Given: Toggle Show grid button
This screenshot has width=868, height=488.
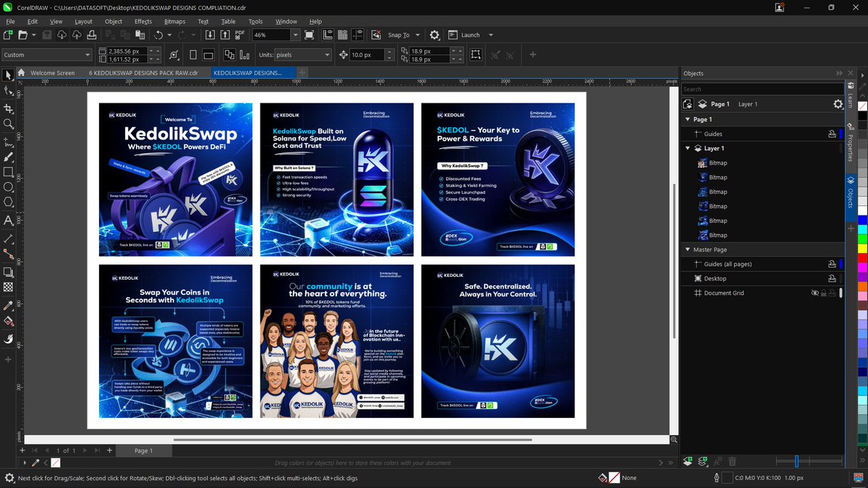Looking at the screenshot, I should tap(341, 35).
